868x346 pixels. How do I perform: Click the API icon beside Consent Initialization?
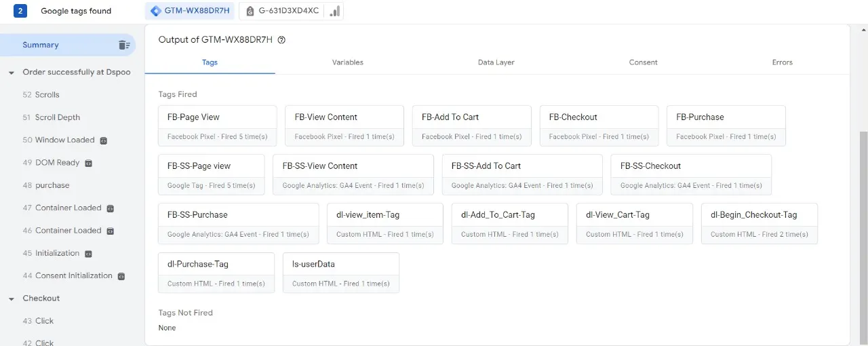121,276
